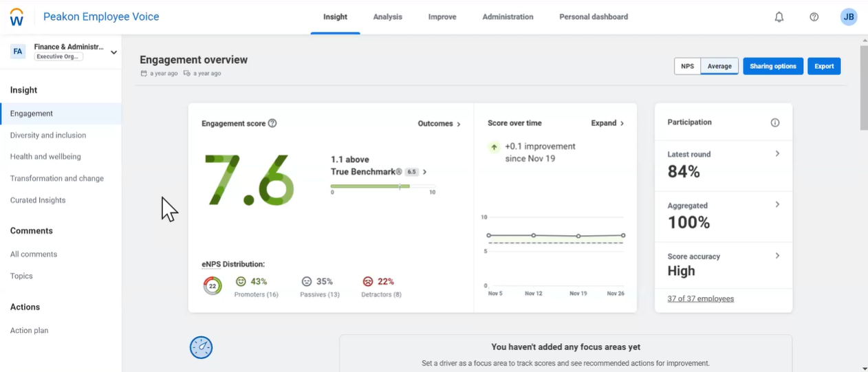Click the 22% Detractors value
The height and width of the screenshot is (372, 868).
tap(386, 282)
